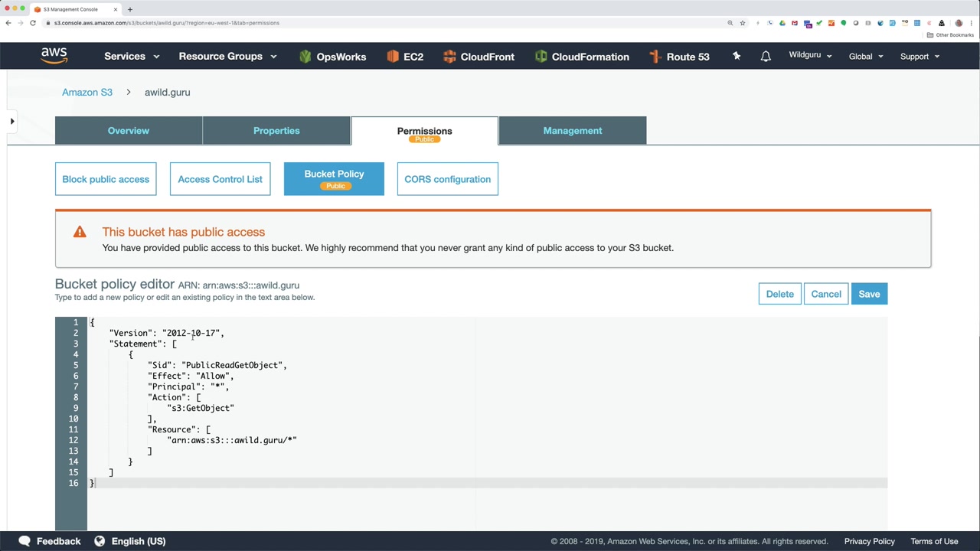980x551 pixels.
Task: Open the CloudFront shortcut icon
Action: click(449, 57)
